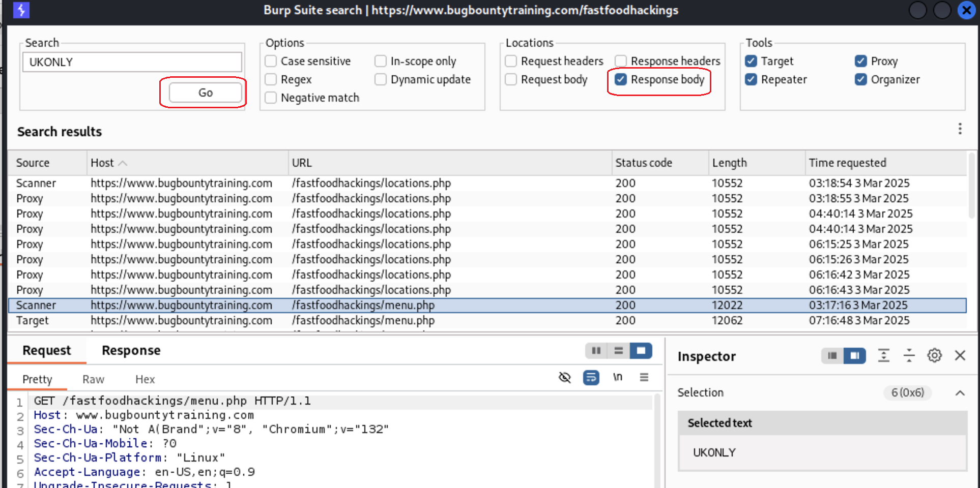Open the Inspector settings gear

934,356
